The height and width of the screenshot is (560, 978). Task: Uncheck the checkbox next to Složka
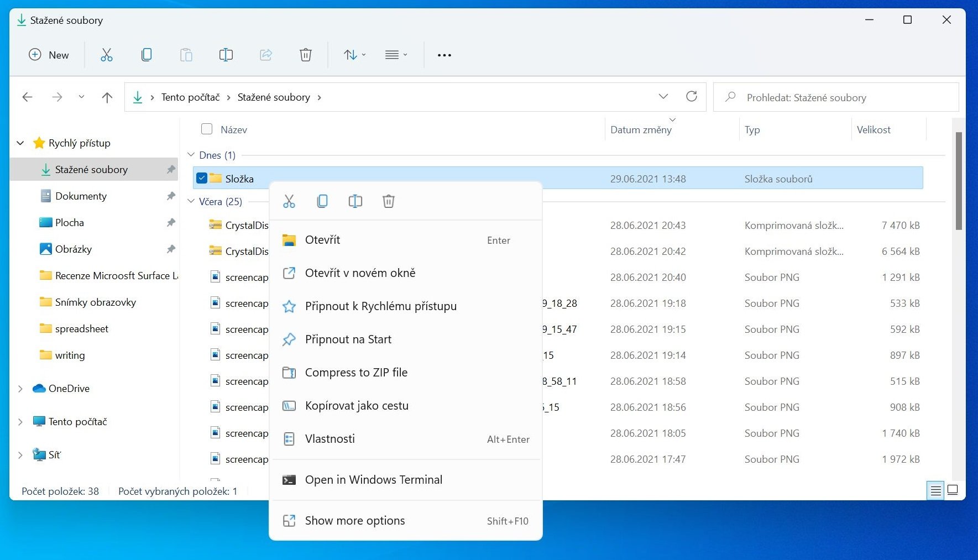click(202, 178)
